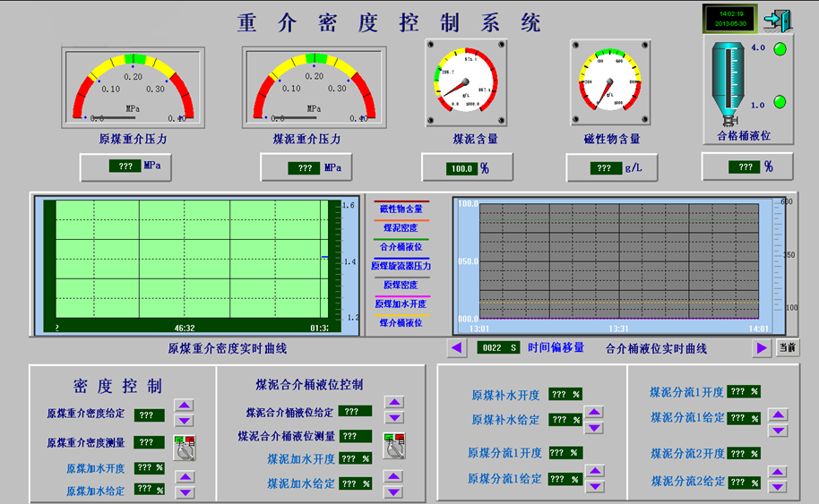Click the 煤泥分流2给定 value field

pos(744,483)
